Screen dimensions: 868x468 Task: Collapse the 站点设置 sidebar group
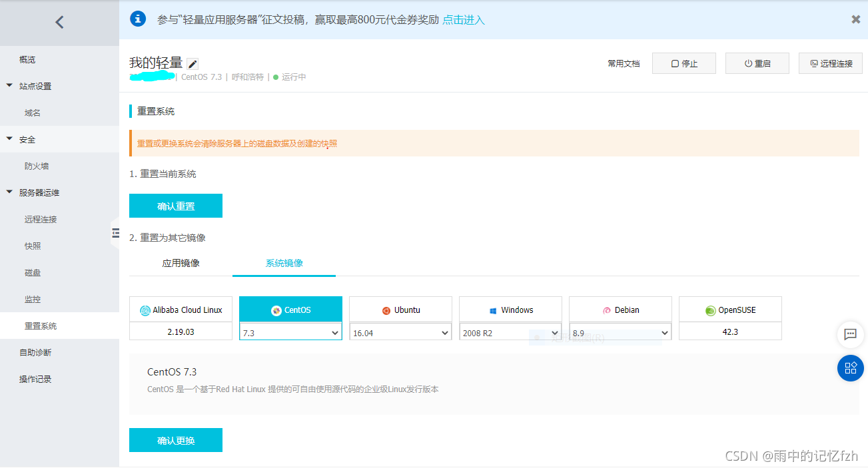click(9, 86)
